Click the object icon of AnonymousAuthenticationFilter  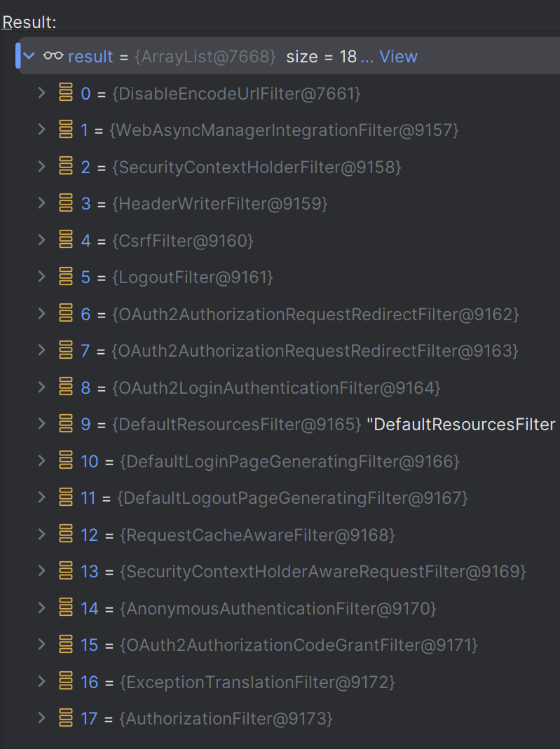coord(66,607)
